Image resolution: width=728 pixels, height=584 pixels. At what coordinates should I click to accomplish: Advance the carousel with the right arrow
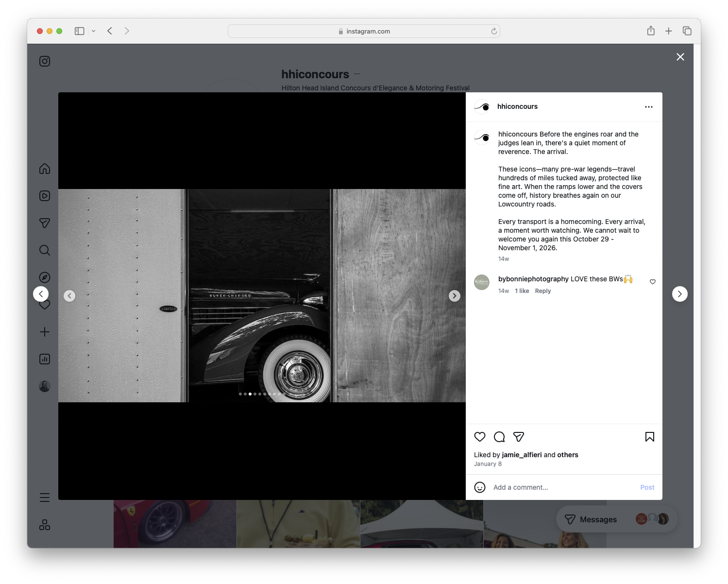pos(454,295)
